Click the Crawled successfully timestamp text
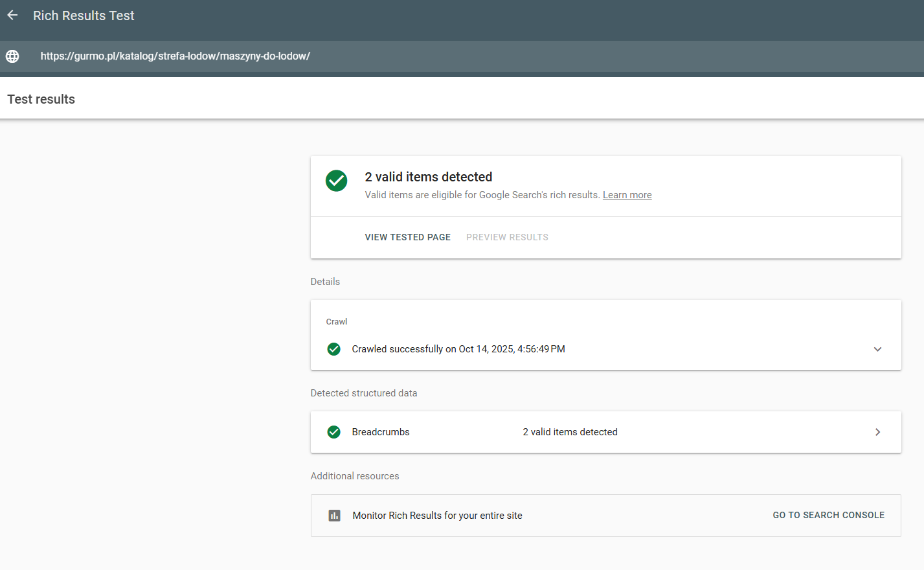Viewport: 924px width, 570px height. (458, 349)
